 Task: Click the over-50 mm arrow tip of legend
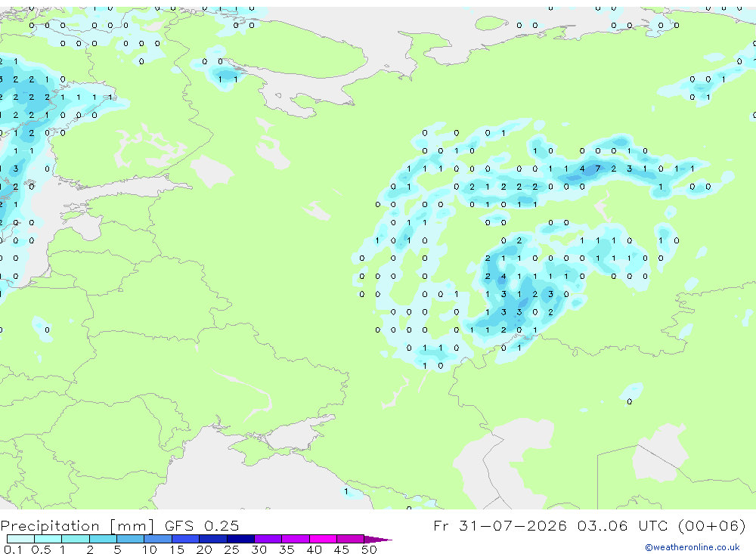pos(378,540)
